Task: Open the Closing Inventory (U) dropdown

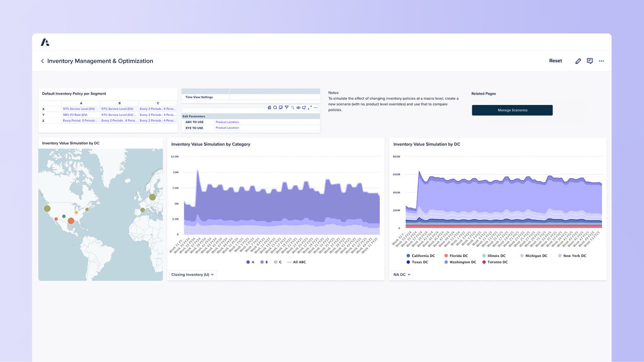Action: tap(192, 274)
